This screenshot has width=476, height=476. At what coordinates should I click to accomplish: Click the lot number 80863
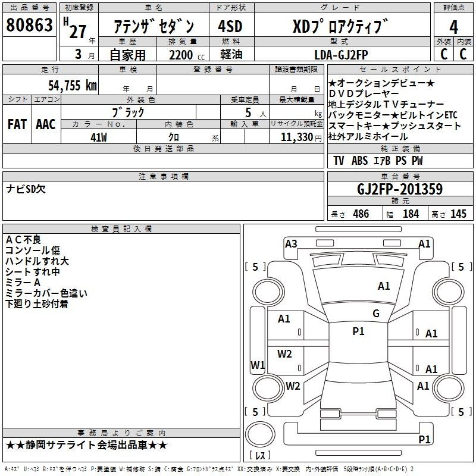[x=29, y=26]
